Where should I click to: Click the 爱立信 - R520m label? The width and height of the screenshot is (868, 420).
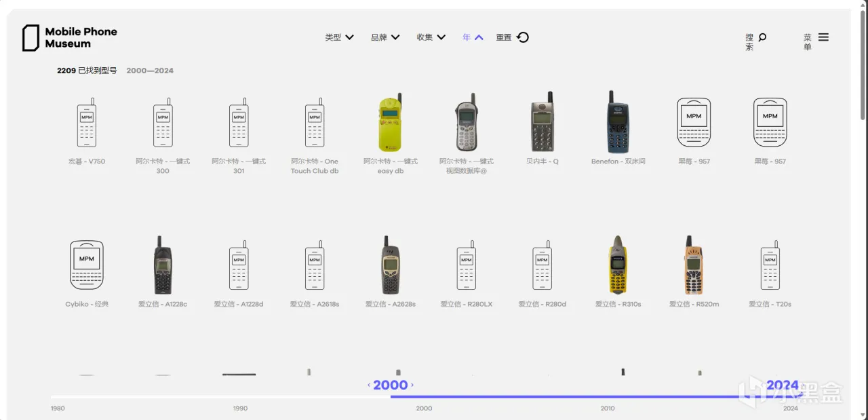click(694, 304)
